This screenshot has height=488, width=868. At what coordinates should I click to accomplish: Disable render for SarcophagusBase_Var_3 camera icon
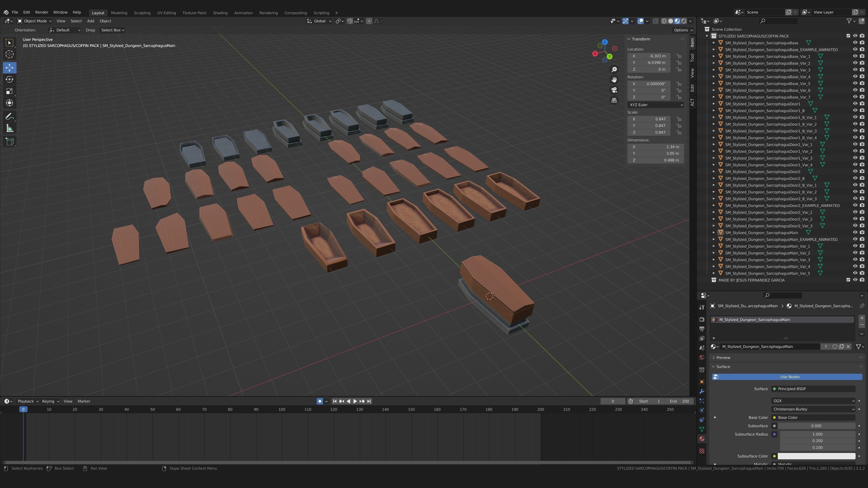click(862, 70)
